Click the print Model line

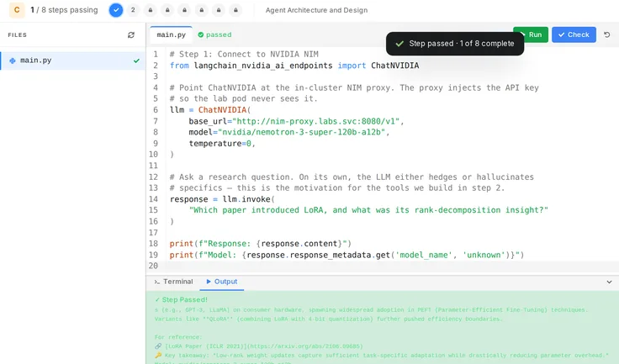pos(347,255)
